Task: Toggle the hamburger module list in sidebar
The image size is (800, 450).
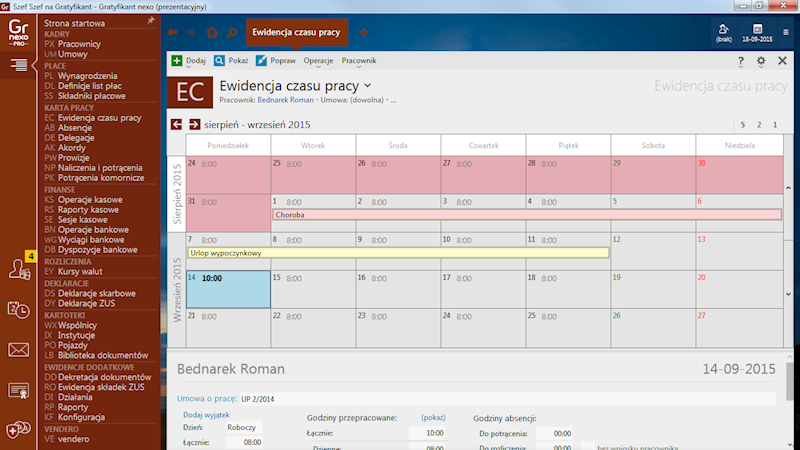Action: coord(18,66)
